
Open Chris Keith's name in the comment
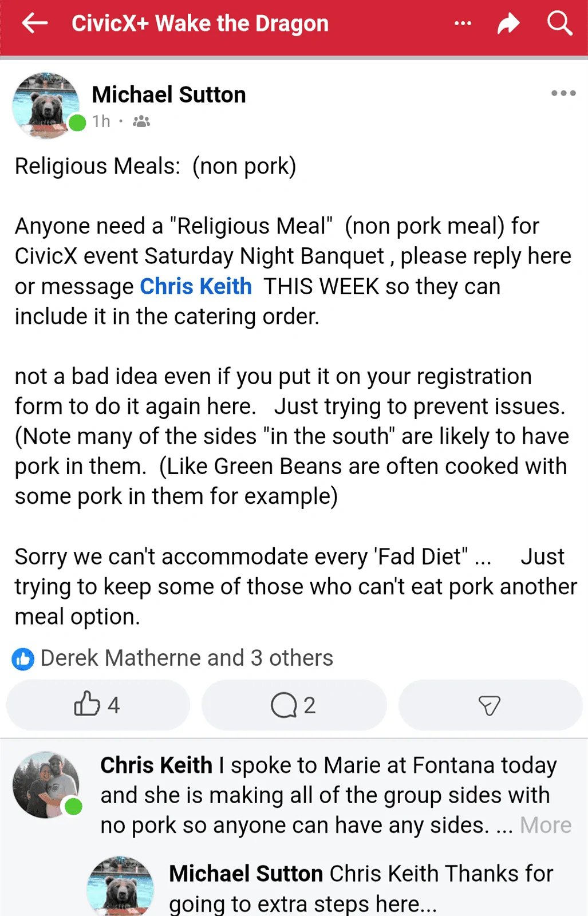tap(156, 765)
